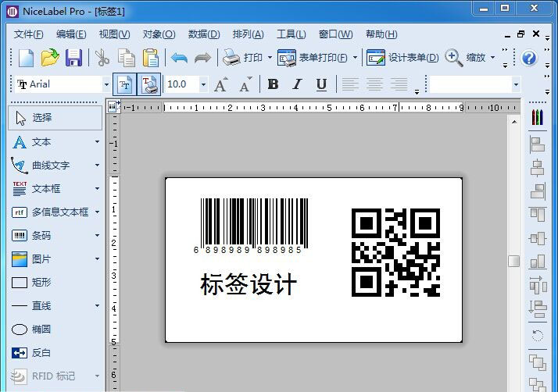Cut selection with scissors icon
The image size is (558, 392).
(x=102, y=58)
